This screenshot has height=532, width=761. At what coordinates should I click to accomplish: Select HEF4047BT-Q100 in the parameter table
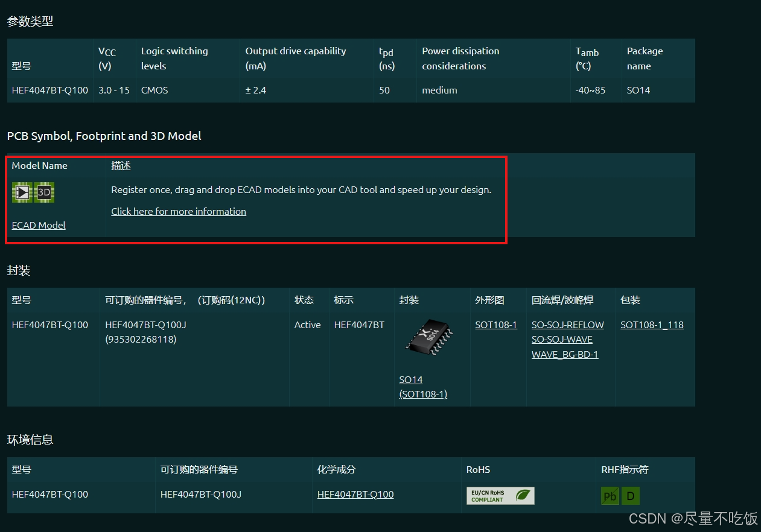point(50,90)
